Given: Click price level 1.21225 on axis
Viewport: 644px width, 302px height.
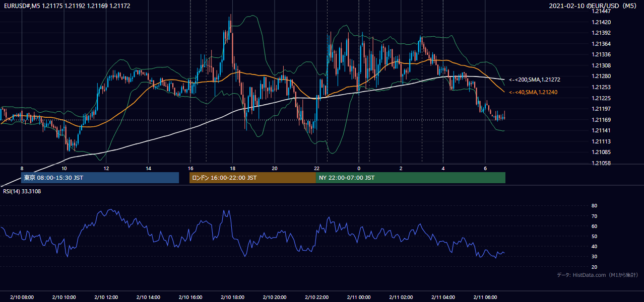Looking at the screenshot, I should [x=602, y=98].
